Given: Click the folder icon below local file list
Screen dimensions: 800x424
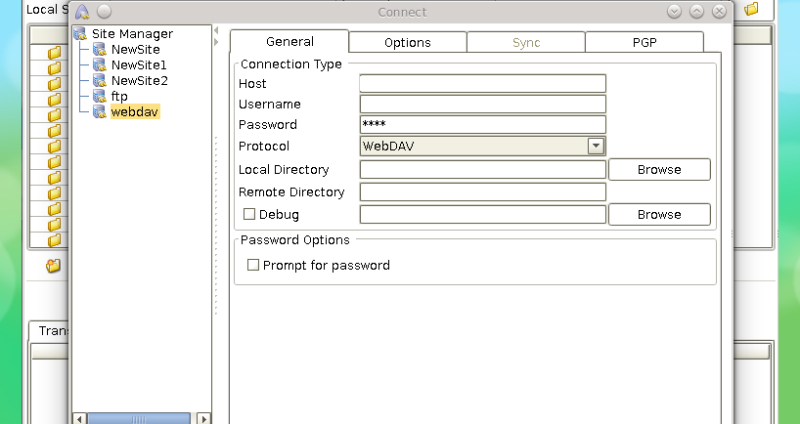Looking at the screenshot, I should click(53, 266).
